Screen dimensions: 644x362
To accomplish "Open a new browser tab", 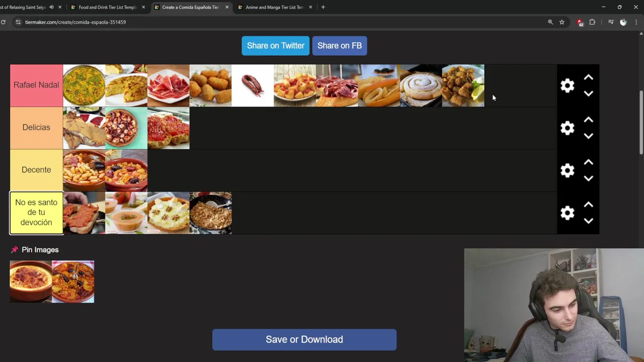I will pos(323,7).
